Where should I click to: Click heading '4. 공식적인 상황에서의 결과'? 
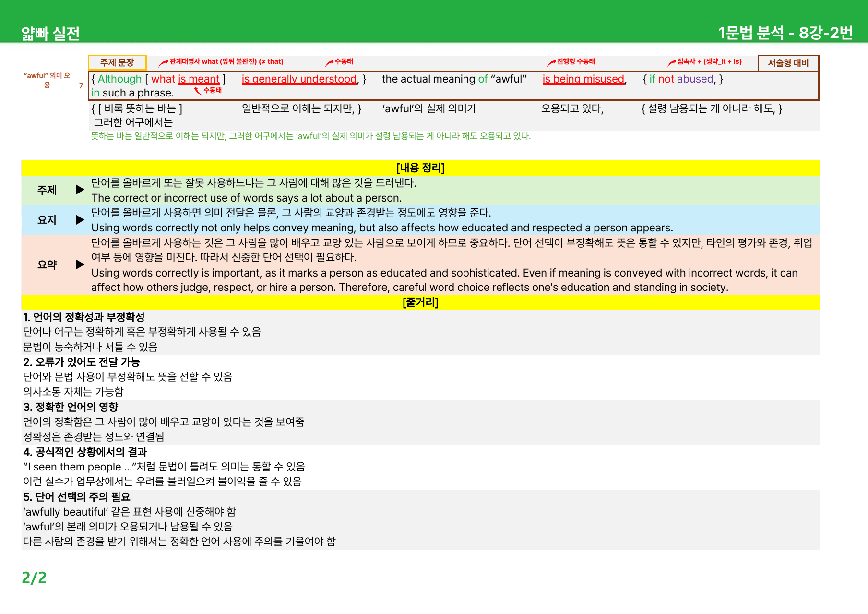tap(85, 452)
